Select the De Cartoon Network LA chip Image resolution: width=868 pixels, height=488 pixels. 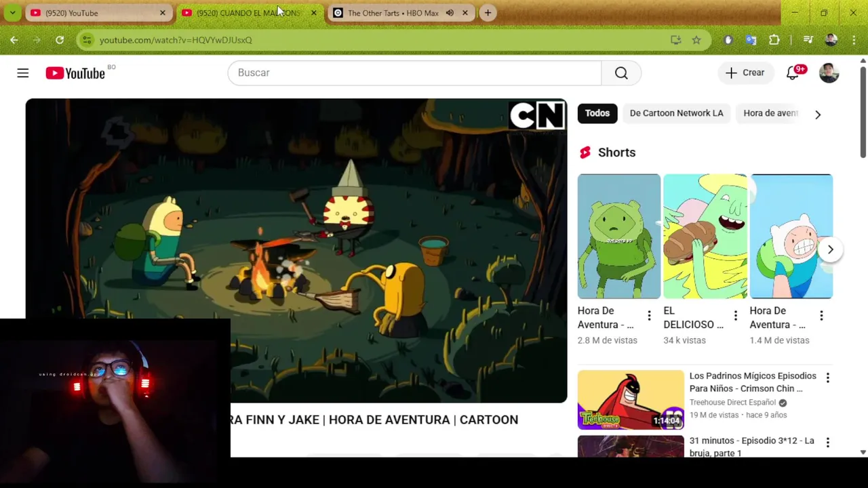pos(676,113)
